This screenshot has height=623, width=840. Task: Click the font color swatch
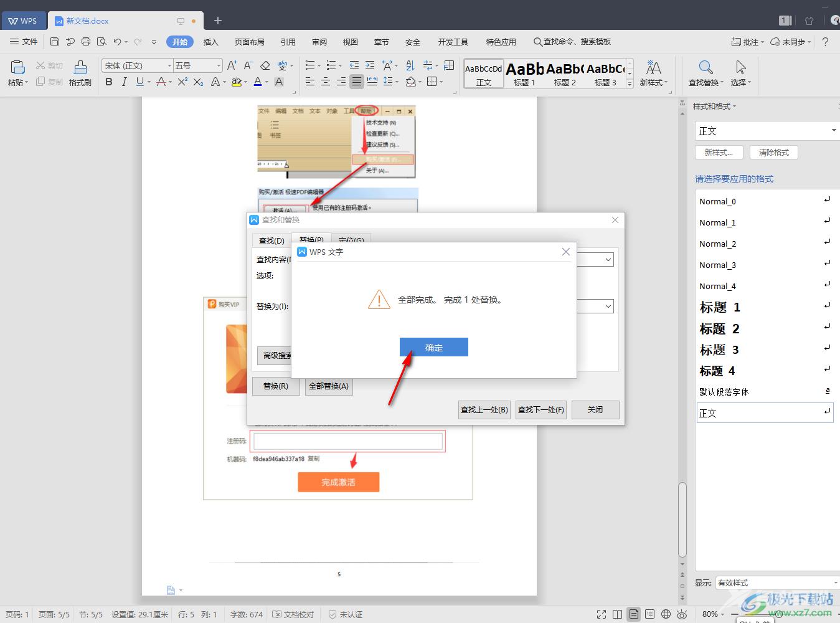click(258, 82)
